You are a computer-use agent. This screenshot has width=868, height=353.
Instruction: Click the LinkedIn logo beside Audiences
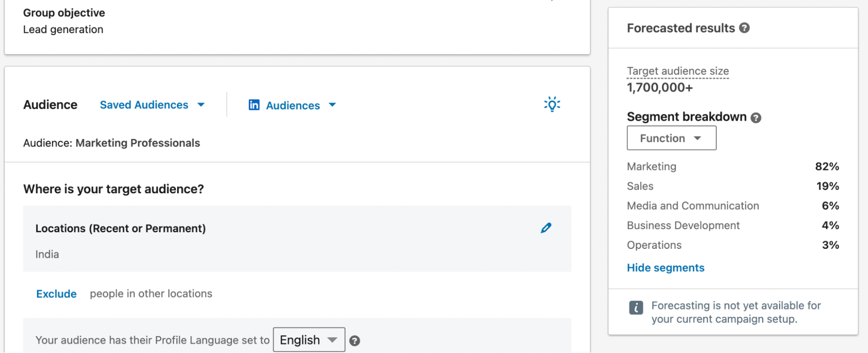[254, 105]
